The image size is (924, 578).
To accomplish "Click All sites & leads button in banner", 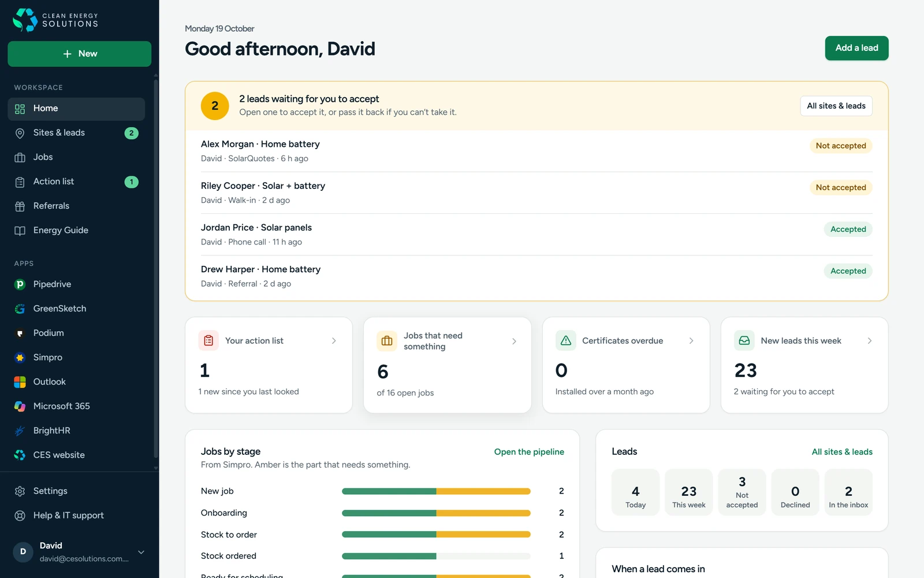I will pyautogui.click(x=836, y=106).
